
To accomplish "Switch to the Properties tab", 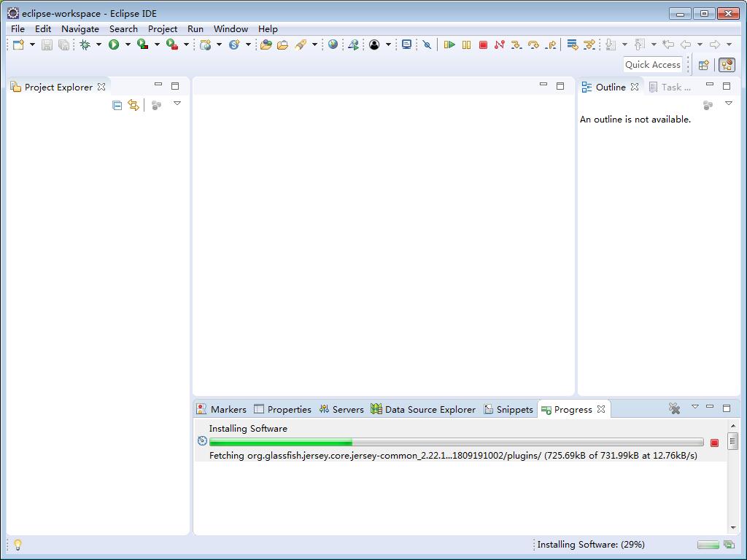I will click(x=282, y=410).
